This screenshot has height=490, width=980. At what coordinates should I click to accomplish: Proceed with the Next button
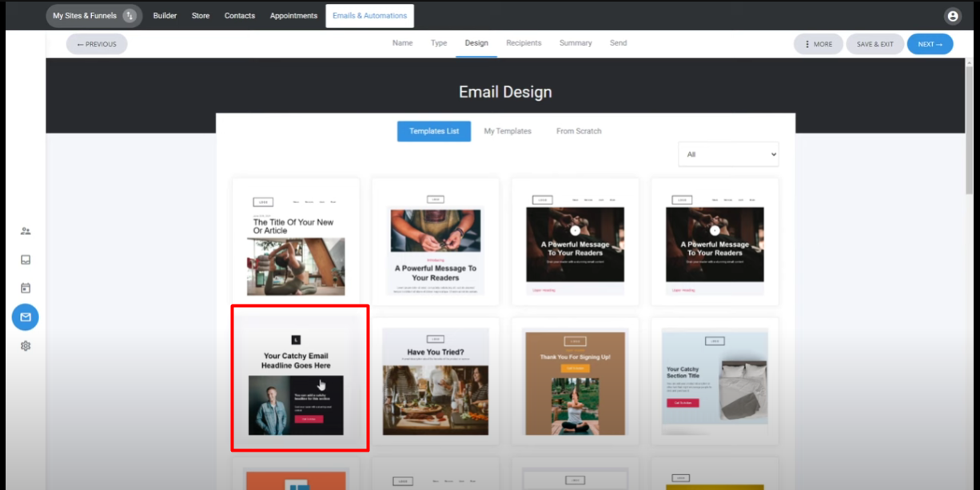tap(930, 44)
